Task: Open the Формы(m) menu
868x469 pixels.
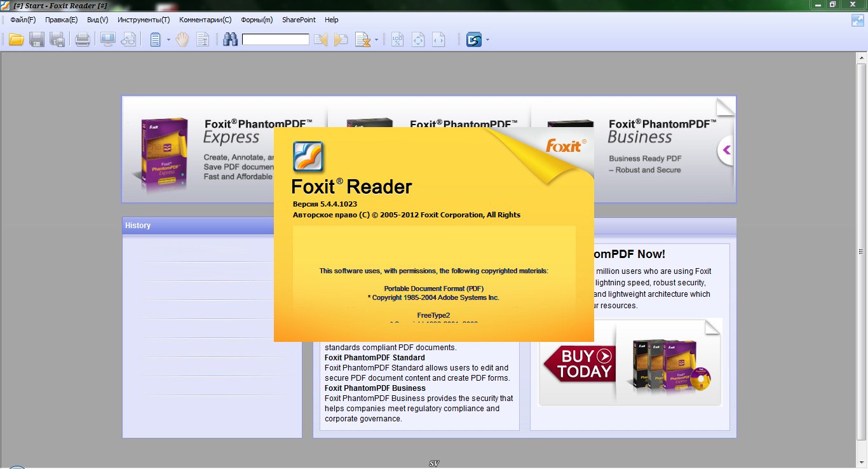Action: (x=257, y=20)
